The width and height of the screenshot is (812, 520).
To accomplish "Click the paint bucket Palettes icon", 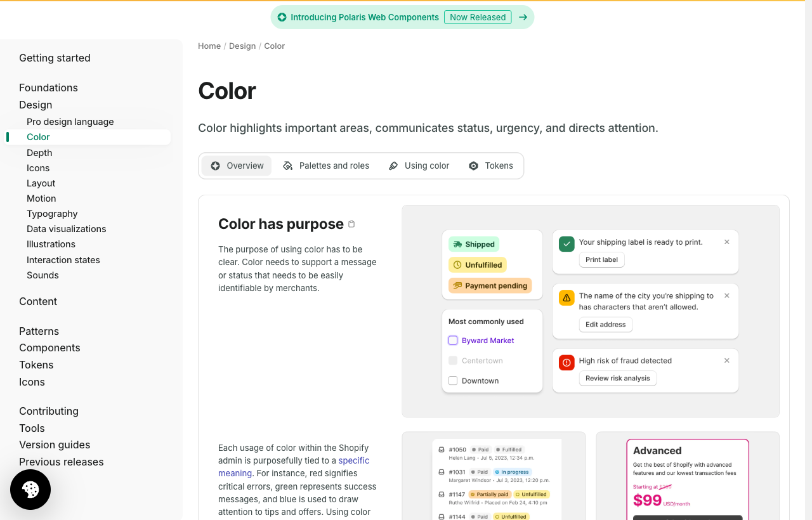I will click(x=288, y=166).
